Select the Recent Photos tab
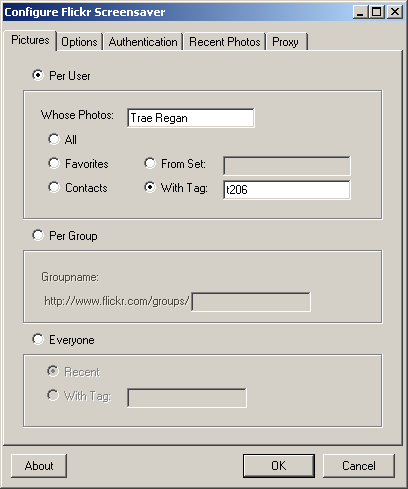The width and height of the screenshot is (408, 489). coord(225,42)
